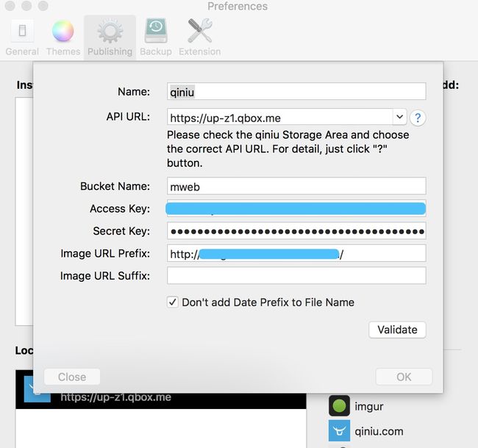Focus the Secret Key password field
The image size is (478, 448).
(x=296, y=231)
